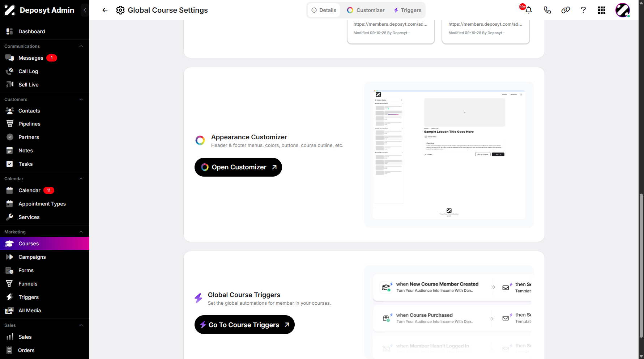Open Sell Live in the sidebar

(x=44, y=85)
